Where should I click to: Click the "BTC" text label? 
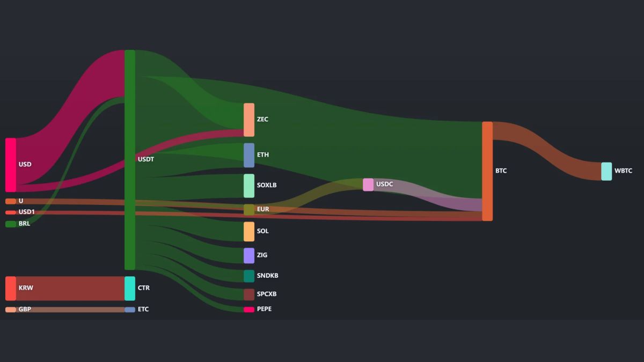(501, 171)
